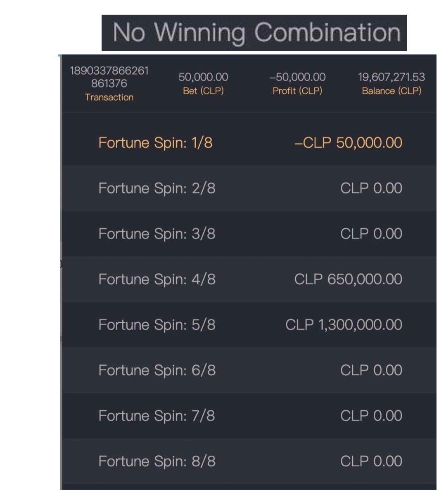Click the Balance (CLP) label
446x504 pixels.
[x=391, y=91]
